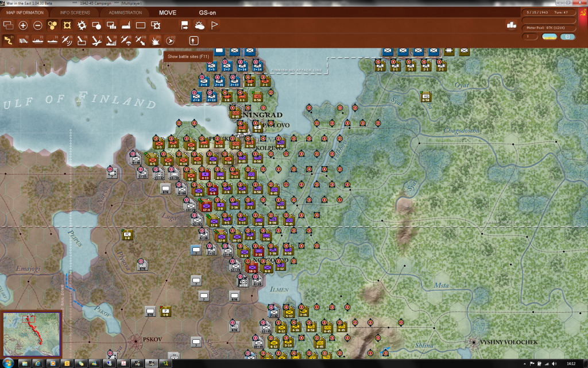Select the F8 city bombing mode icon
This screenshot has height=368, width=588.
coord(111,40)
